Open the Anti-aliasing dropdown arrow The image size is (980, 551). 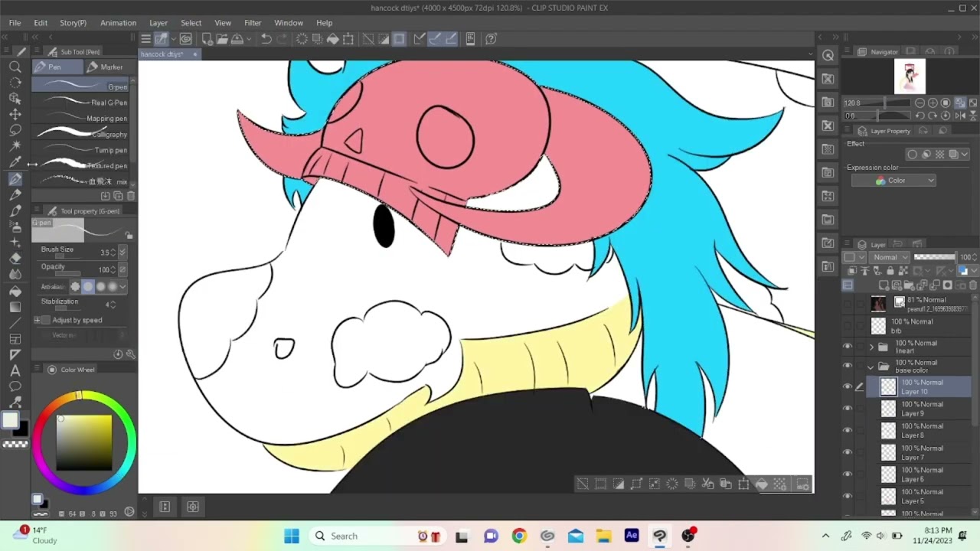click(x=122, y=286)
